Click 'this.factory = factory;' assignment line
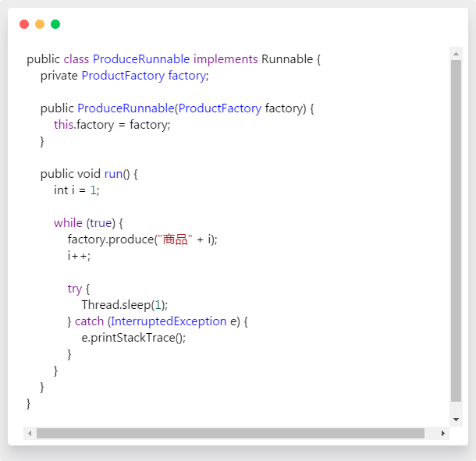The width and height of the screenshot is (476, 461). pos(112,125)
